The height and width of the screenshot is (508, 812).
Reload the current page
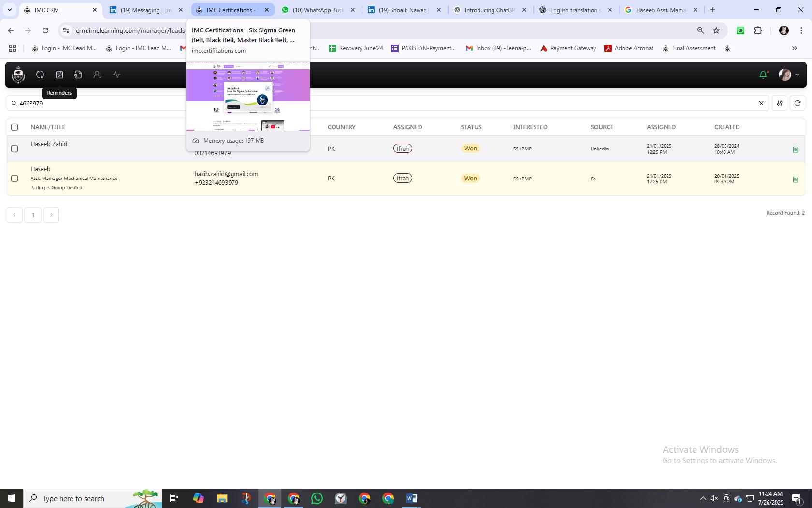pyautogui.click(x=45, y=30)
